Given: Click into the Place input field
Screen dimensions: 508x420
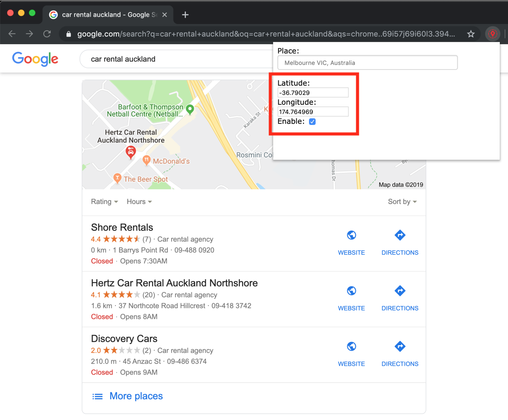Looking at the screenshot, I should (x=368, y=63).
